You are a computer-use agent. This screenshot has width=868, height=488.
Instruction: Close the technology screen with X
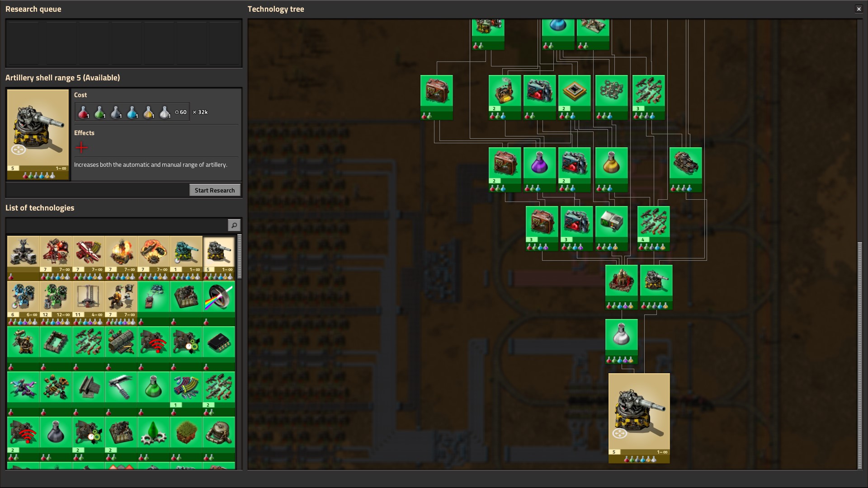click(859, 9)
